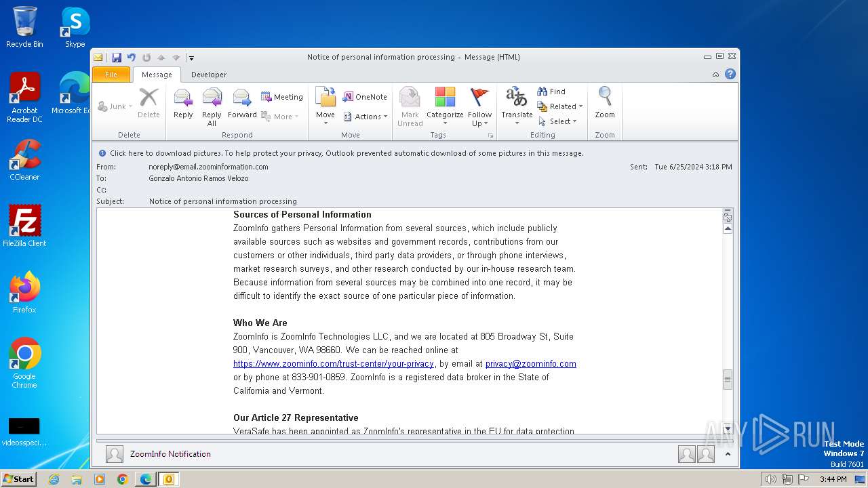Click the Reply button in ribbon
This screenshot has width=868, height=488.
[183, 104]
